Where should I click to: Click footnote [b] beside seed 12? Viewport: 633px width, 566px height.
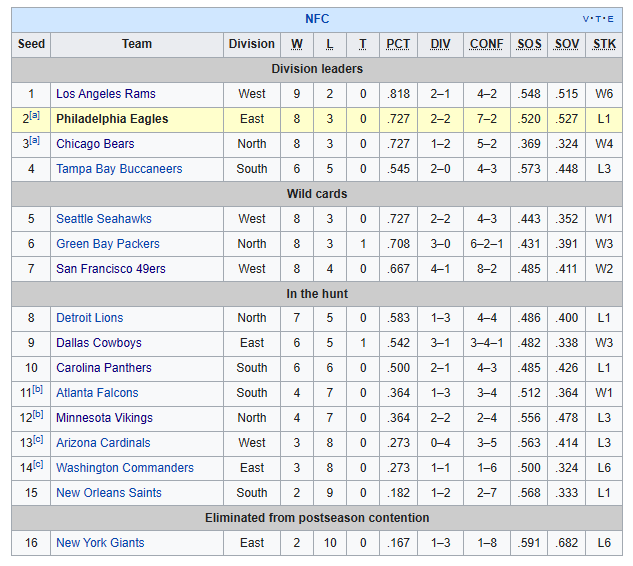click(x=38, y=415)
